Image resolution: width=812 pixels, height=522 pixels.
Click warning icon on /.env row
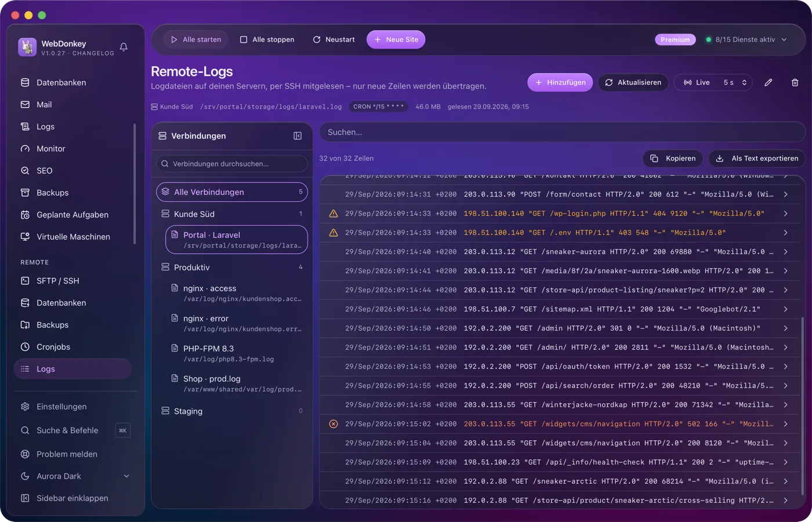[x=333, y=233]
